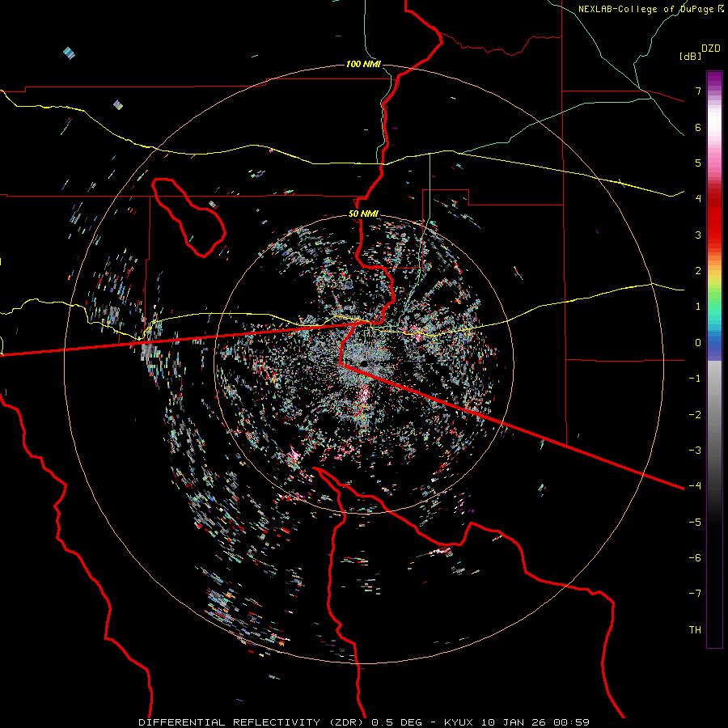
Task: Click the 1 value on the color scale
Action: point(698,307)
